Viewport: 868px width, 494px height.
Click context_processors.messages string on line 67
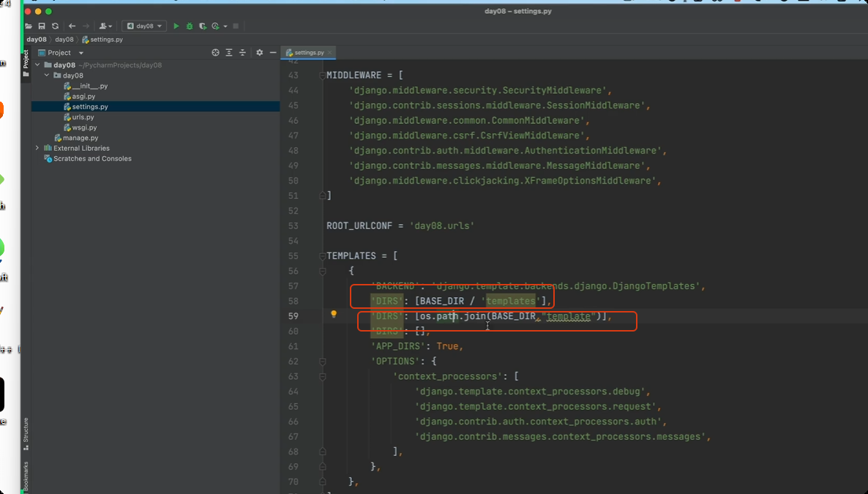[x=560, y=437]
